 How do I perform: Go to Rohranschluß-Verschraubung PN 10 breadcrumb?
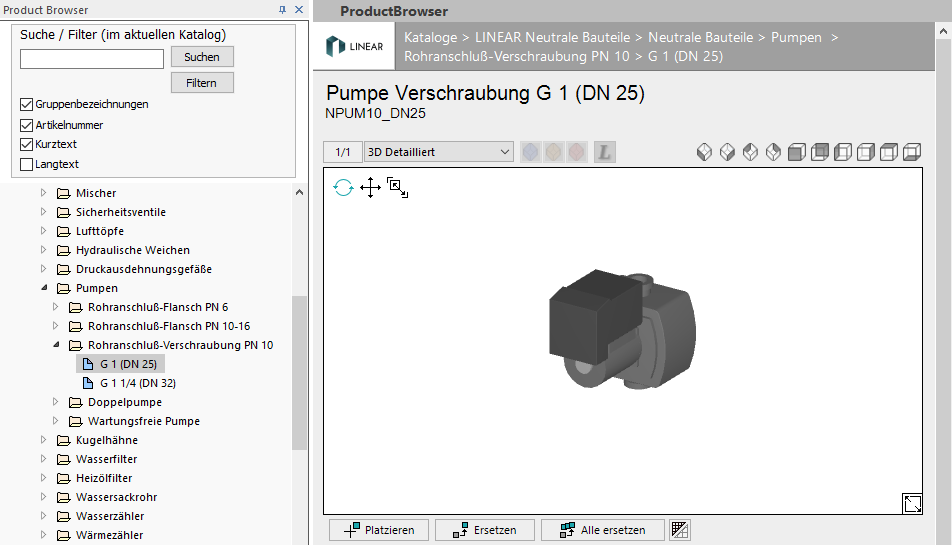[x=517, y=56]
